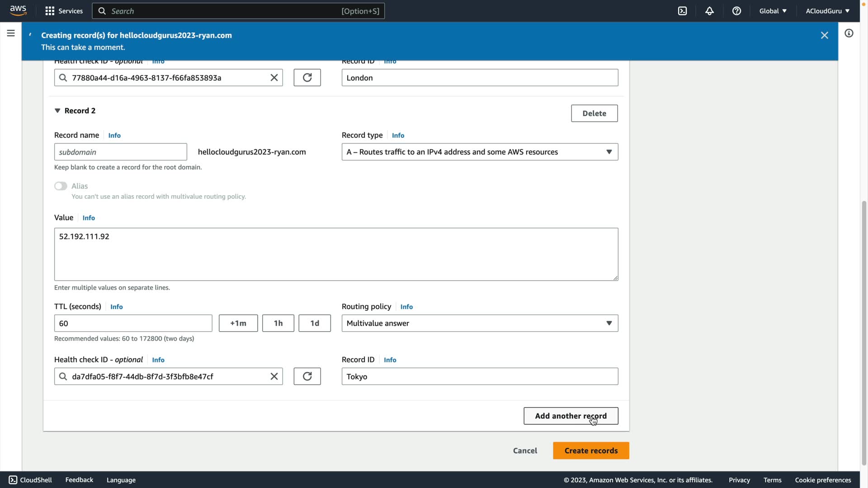Clear the da7dfa05 health check ID

274,376
